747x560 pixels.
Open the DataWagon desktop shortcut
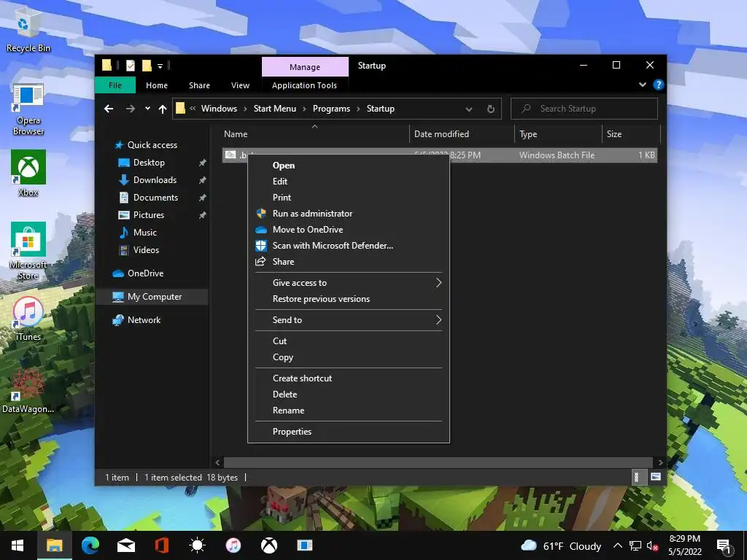pyautogui.click(x=28, y=389)
